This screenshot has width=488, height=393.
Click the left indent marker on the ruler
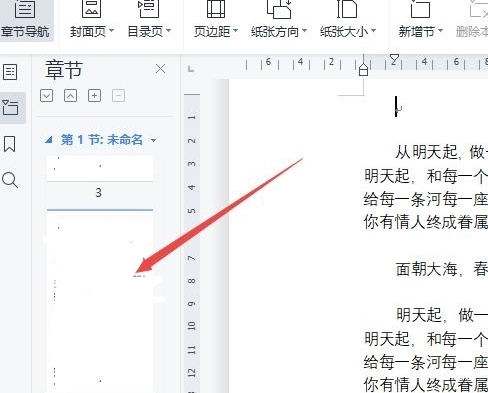coord(363,69)
